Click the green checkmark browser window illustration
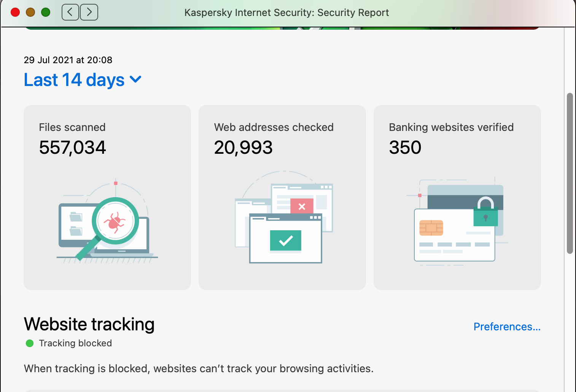Screen dimensions: 576x392 tap(286, 238)
